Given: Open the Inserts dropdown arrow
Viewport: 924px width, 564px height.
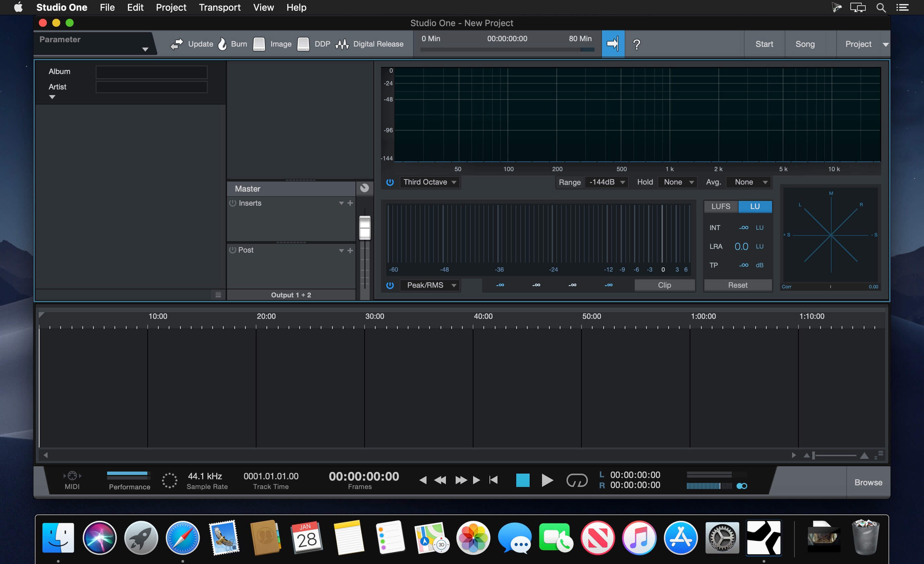Looking at the screenshot, I should [341, 203].
